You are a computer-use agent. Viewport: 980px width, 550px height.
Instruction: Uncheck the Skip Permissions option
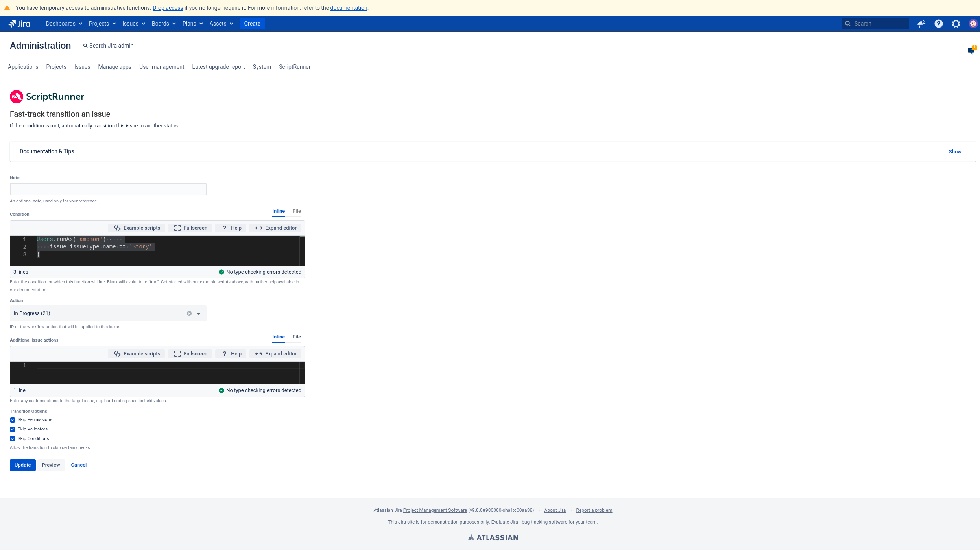12,419
